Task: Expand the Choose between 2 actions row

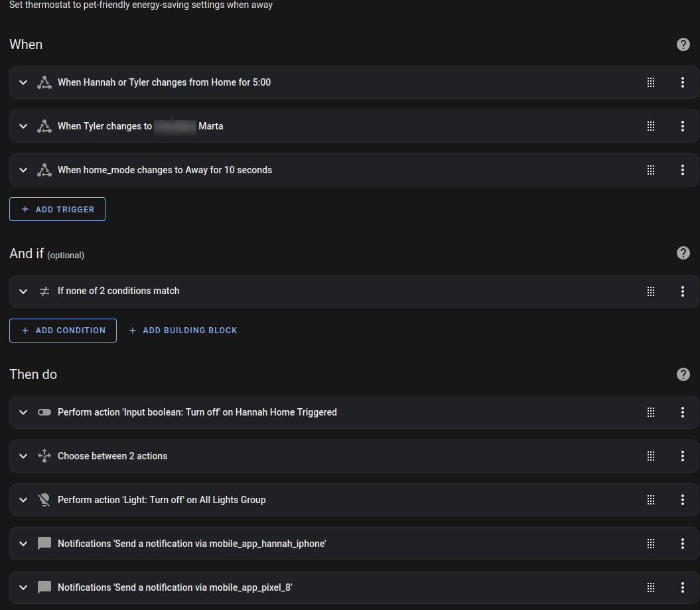Action: pos(23,456)
